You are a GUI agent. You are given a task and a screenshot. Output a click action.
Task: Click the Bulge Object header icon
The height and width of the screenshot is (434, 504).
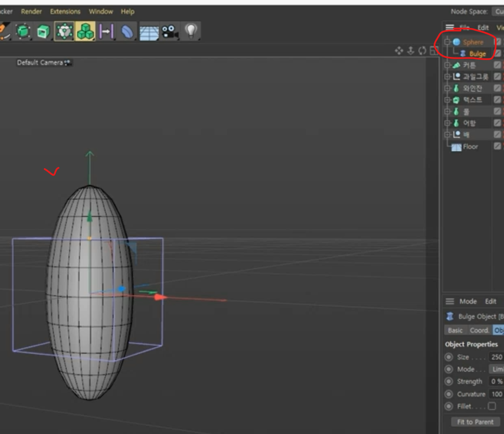[x=450, y=316]
